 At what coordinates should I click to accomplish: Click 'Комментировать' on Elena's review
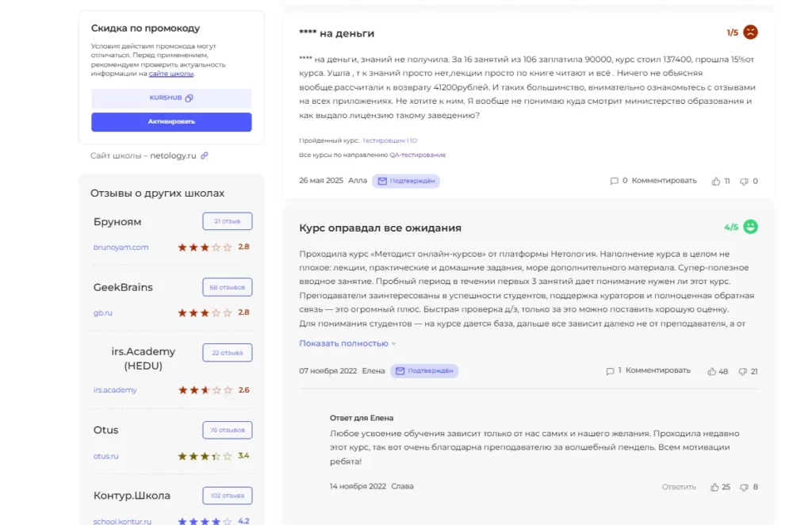(657, 370)
